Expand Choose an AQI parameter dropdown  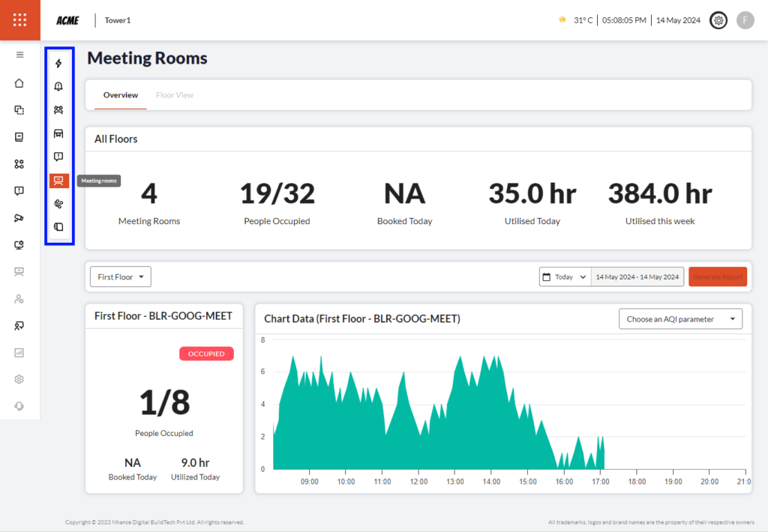point(680,319)
